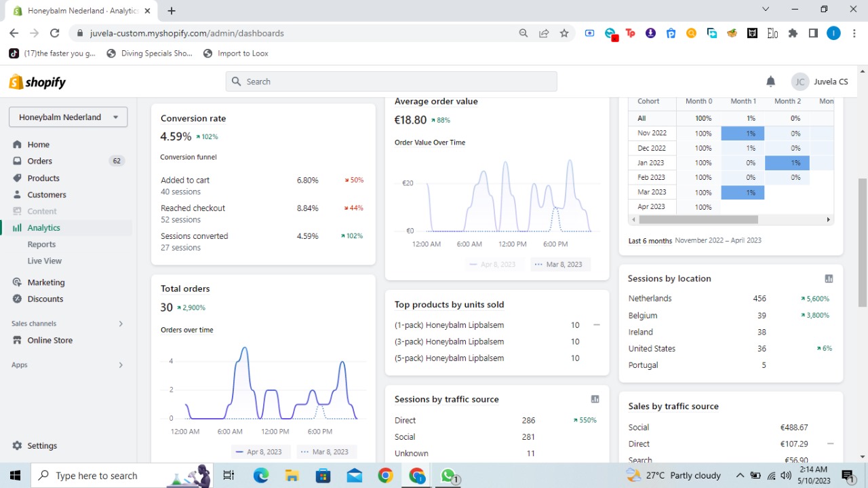
Task: Open Reports under Analytics
Action: tap(41, 244)
